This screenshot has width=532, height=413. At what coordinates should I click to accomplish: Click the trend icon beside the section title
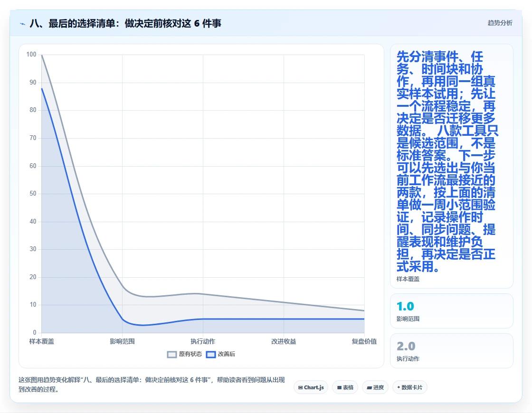(x=23, y=24)
